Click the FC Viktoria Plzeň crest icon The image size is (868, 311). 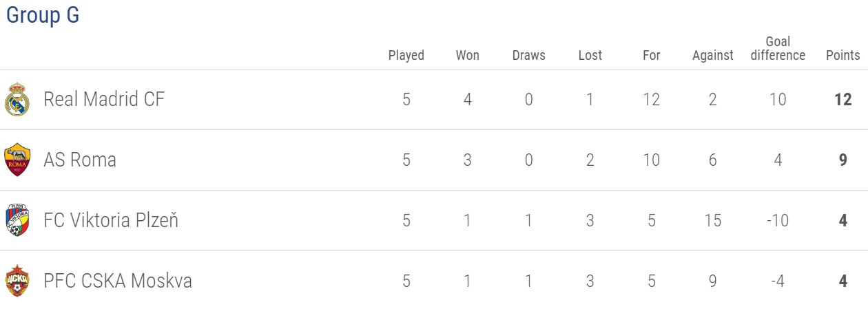17,220
